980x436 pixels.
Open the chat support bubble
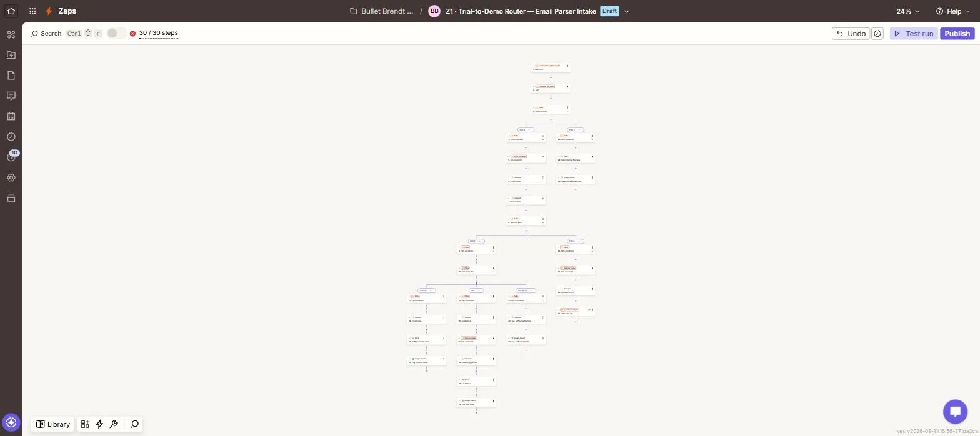[955, 412]
